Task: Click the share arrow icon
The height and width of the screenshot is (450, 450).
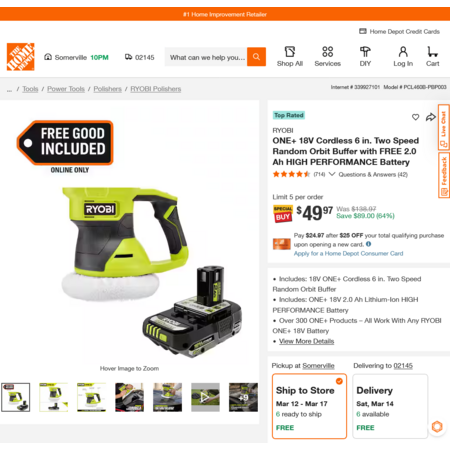Action: [x=431, y=117]
